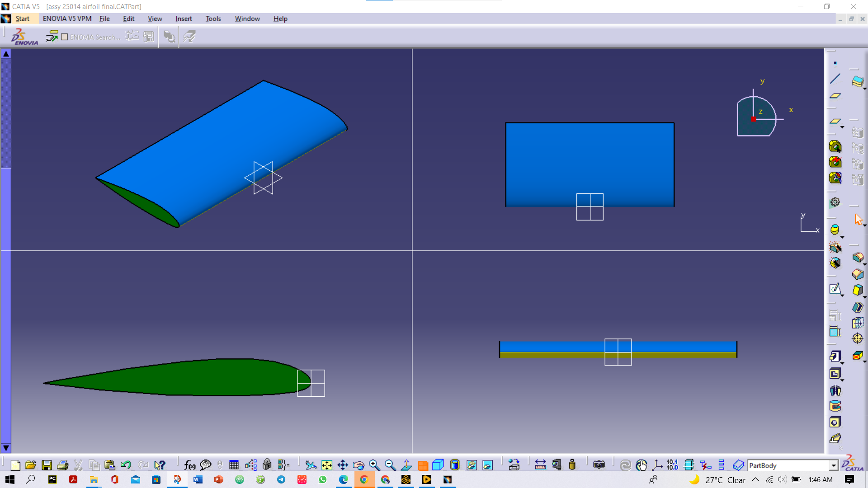Click the Formula f(x) icon
This screenshot has height=488, width=868.
click(x=189, y=465)
